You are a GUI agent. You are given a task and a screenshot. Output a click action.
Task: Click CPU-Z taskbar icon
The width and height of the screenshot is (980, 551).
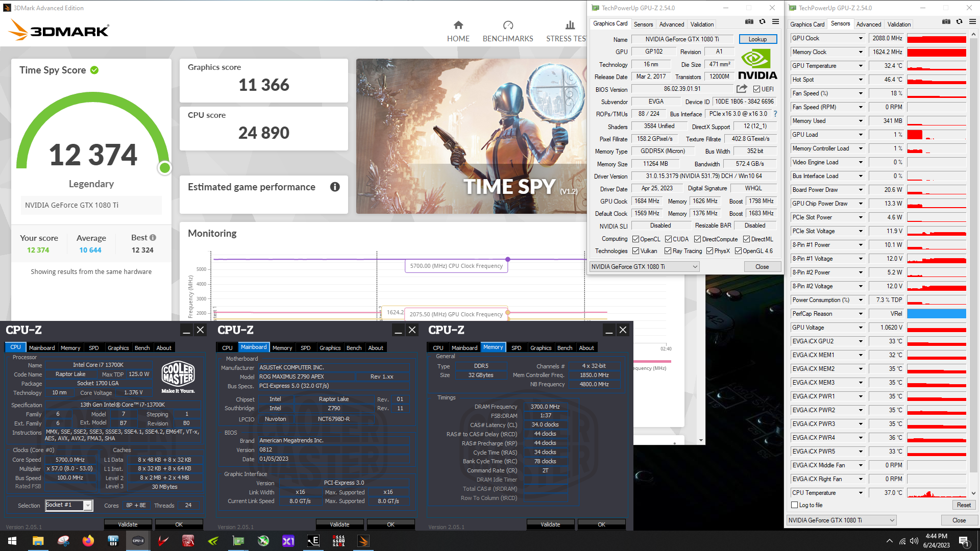[x=138, y=541]
